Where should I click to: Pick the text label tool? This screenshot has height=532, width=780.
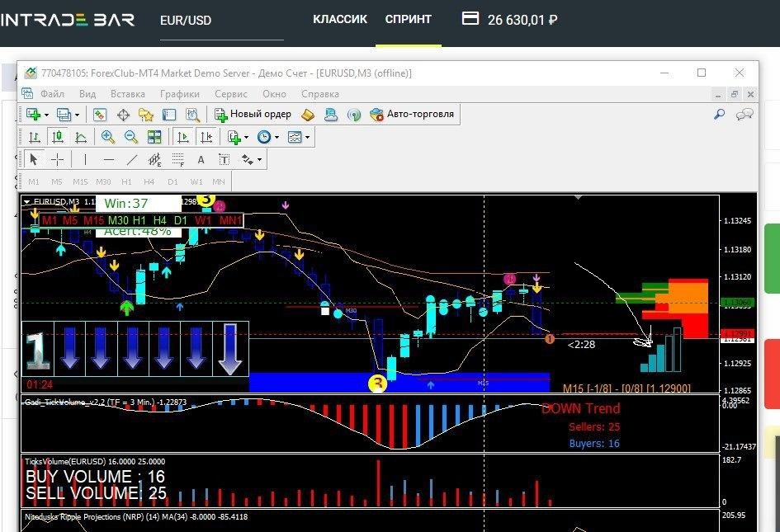coord(224,160)
